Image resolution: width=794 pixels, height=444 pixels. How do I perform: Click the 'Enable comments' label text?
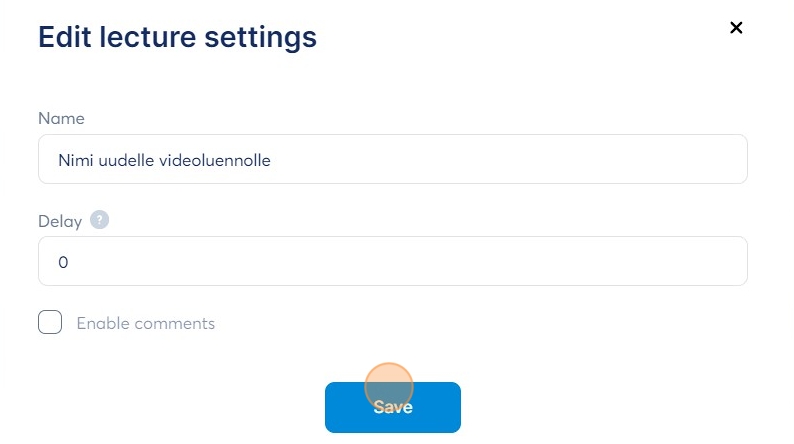click(x=145, y=323)
